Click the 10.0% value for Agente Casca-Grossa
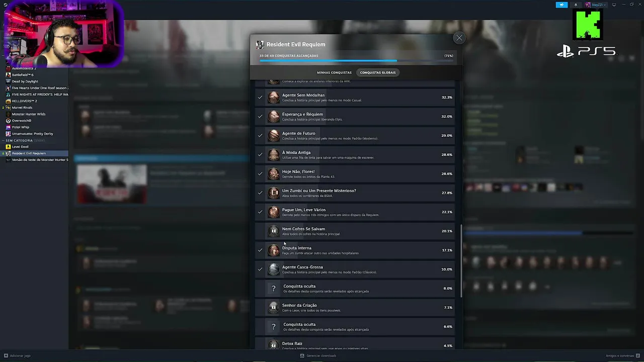Viewport: 644px width, 362px height. (x=447, y=269)
